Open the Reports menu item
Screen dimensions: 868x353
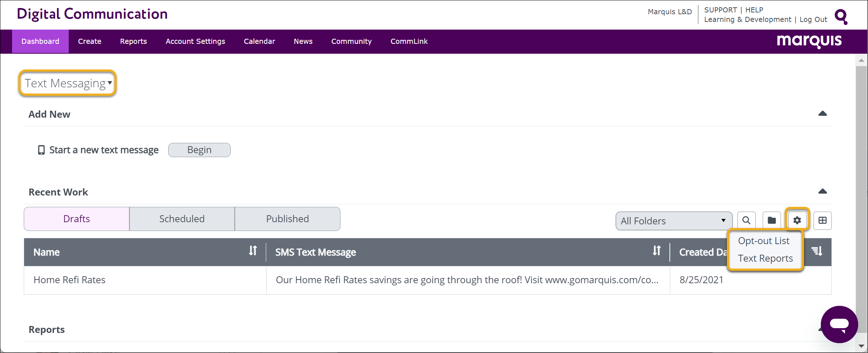tap(133, 41)
